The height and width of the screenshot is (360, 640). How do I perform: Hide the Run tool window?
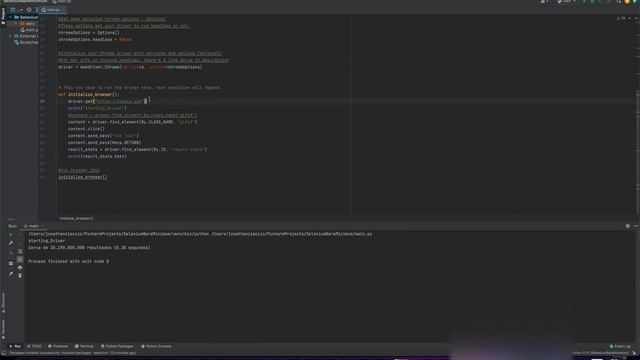636,226
